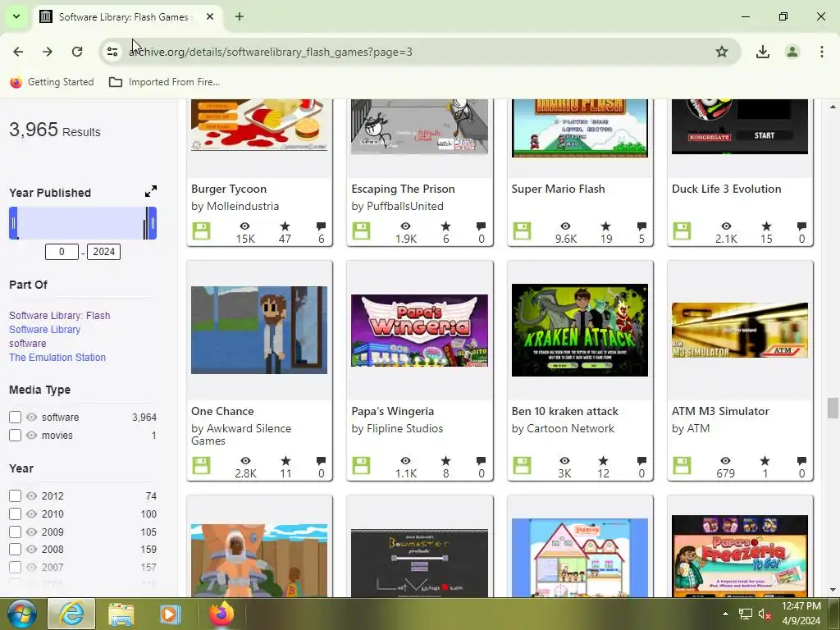The image size is (840, 630).
Task: Click the maximum year 2024 field
Action: (x=104, y=252)
